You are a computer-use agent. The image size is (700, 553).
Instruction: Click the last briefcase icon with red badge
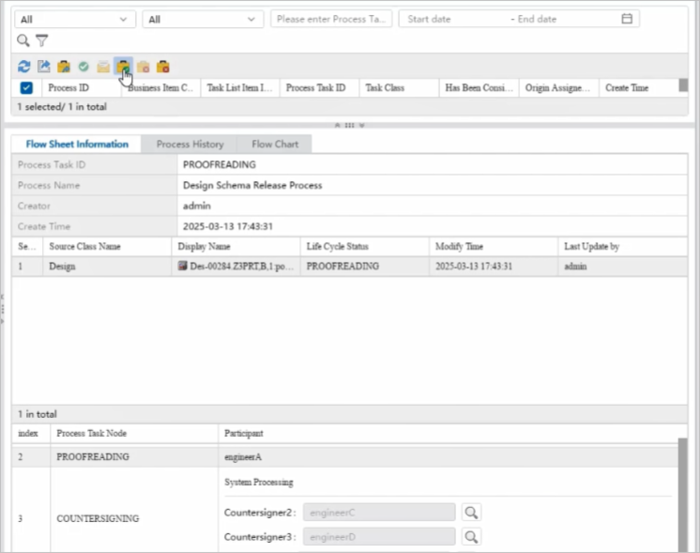(x=163, y=67)
